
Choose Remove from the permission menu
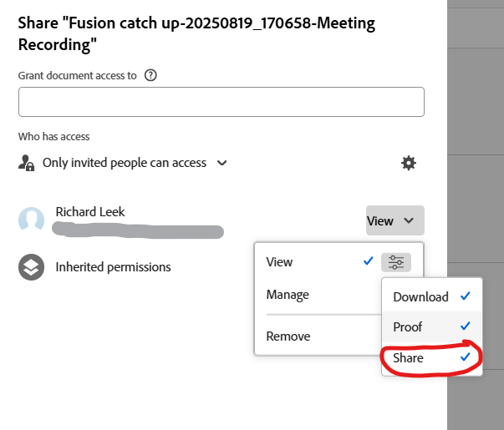tap(288, 336)
